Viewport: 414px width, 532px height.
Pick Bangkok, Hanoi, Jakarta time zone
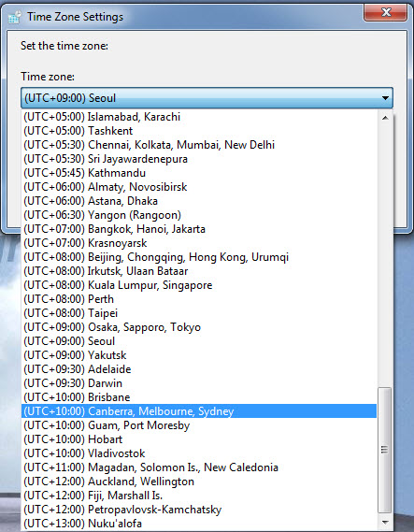click(x=199, y=229)
